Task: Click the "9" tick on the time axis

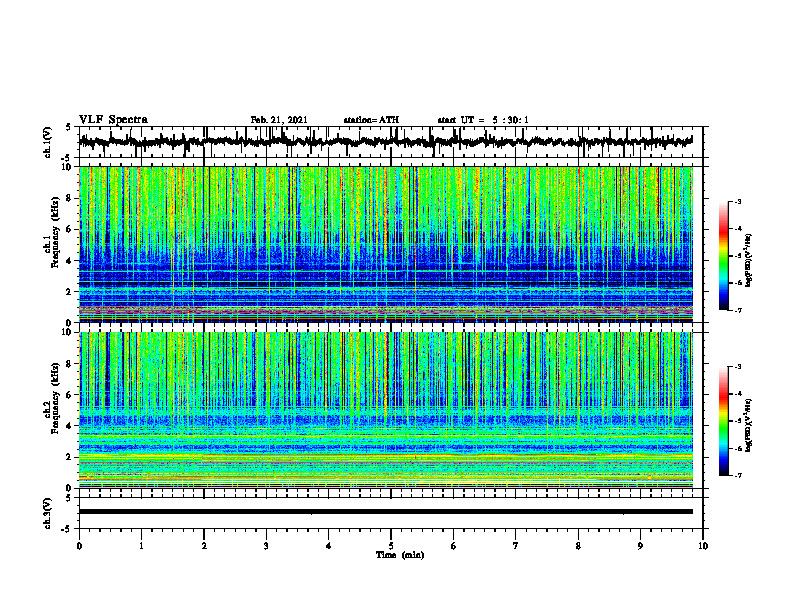Action: click(640, 546)
